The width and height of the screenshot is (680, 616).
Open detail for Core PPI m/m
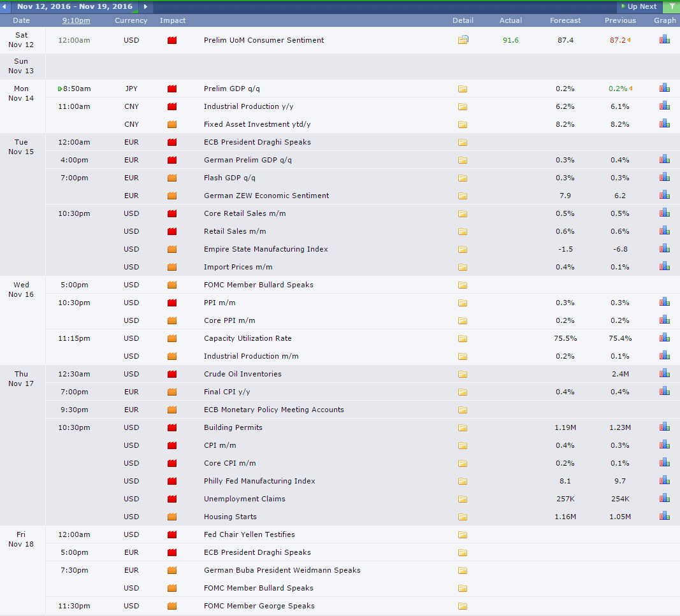coord(463,321)
